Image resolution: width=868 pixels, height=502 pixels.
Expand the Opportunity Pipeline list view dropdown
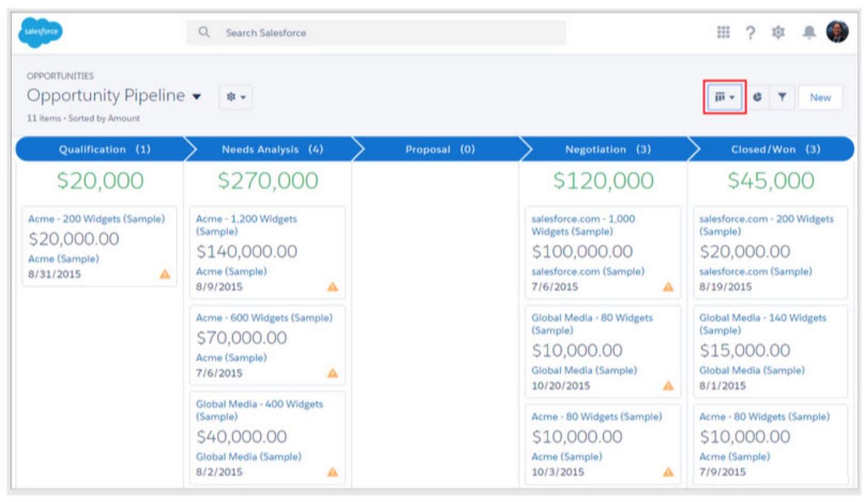point(197,97)
